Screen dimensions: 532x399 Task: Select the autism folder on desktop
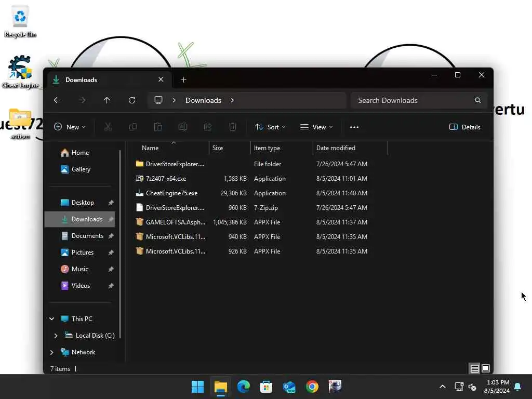tap(20, 123)
